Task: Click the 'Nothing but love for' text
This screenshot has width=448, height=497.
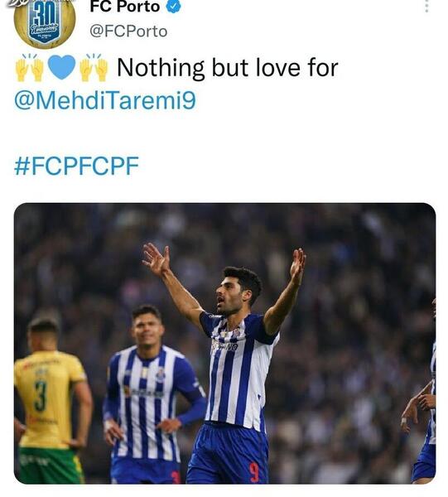Action: pyautogui.click(x=228, y=68)
